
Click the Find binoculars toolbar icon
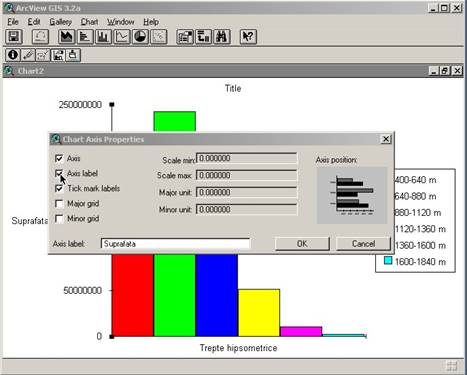[222, 37]
